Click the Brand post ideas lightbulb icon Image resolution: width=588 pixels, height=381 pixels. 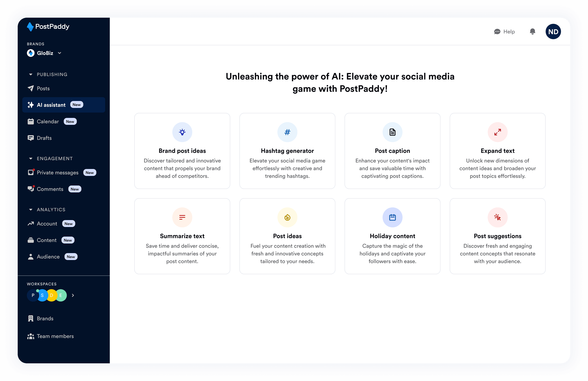tap(182, 132)
